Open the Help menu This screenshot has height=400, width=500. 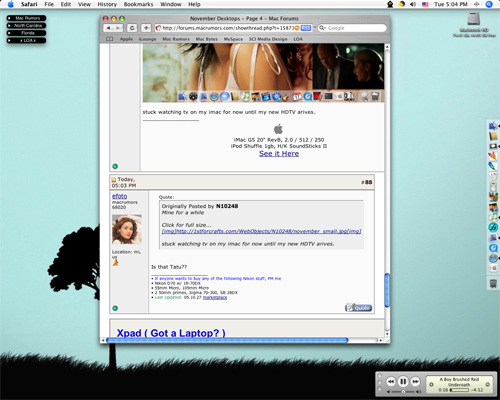click(x=194, y=4)
